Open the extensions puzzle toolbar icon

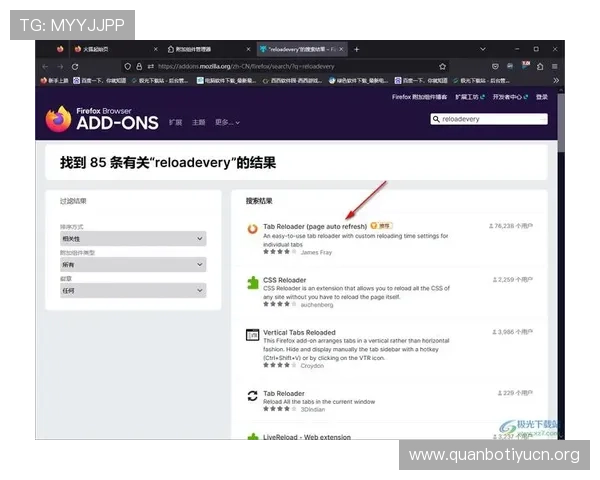540,67
